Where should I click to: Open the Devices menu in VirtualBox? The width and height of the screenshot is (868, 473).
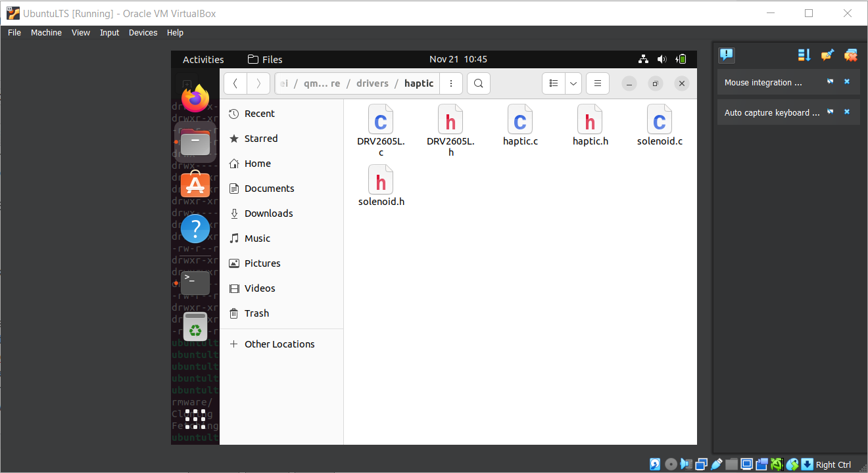click(143, 33)
